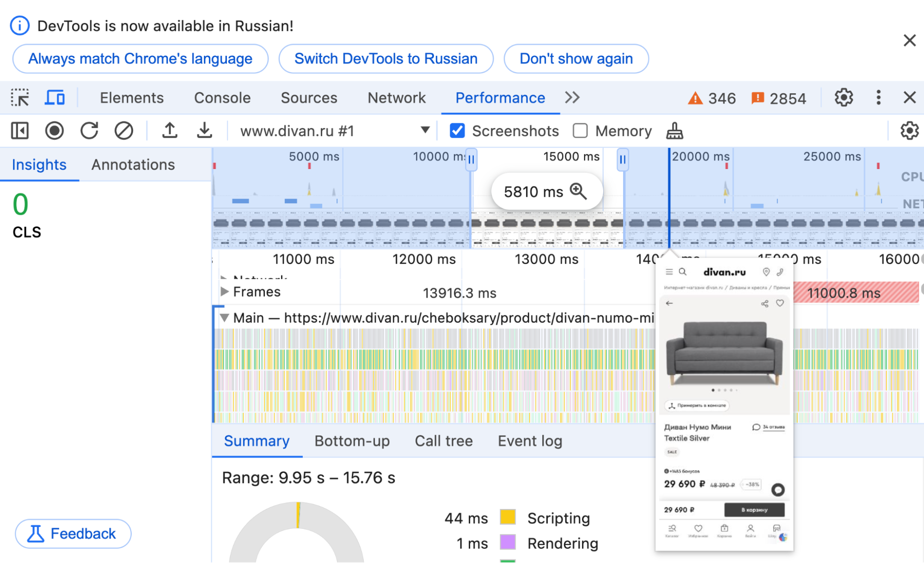Select the Insights sidebar tab
The width and height of the screenshot is (924, 563).
click(x=39, y=165)
